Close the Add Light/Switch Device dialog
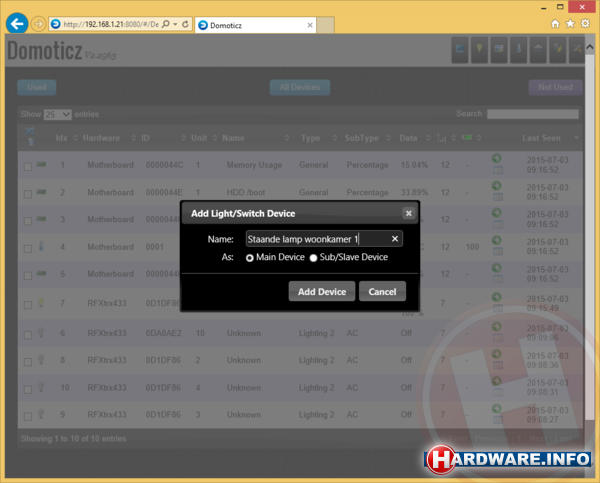Image resolution: width=600 pixels, height=483 pixels. click(409, 213)
